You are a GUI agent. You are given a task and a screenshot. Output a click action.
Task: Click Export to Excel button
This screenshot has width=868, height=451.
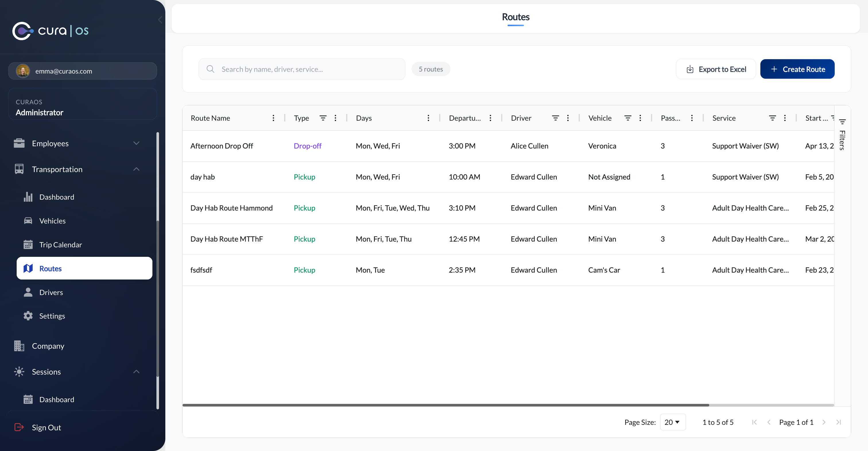coord(716,69)
